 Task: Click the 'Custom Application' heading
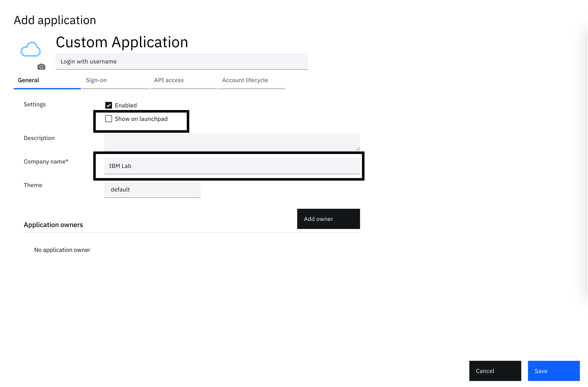click(x=122, y=42)
